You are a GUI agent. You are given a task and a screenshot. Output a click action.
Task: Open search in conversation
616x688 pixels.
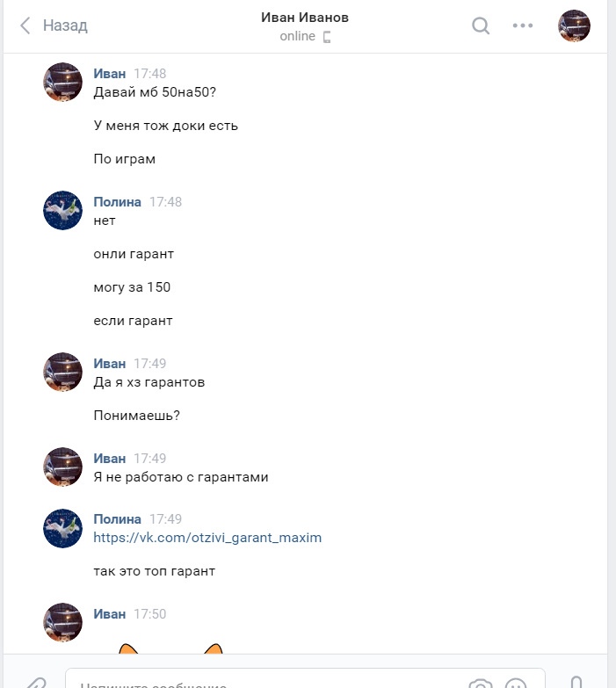(481, 25)
